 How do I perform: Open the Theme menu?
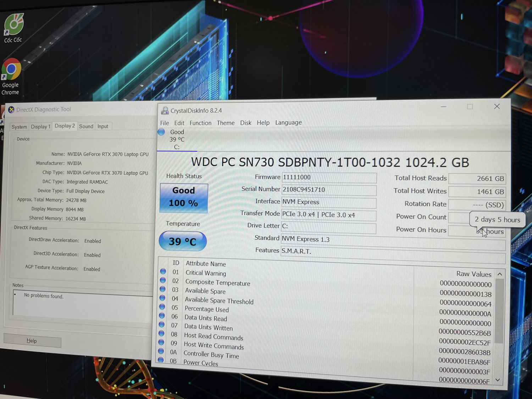point(226,123)
